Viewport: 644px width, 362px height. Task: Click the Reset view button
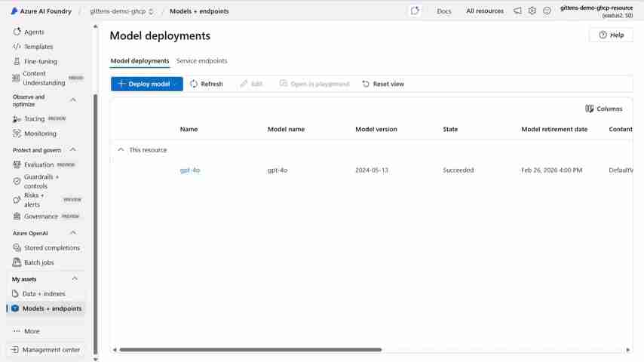click(x=383, y=84)
